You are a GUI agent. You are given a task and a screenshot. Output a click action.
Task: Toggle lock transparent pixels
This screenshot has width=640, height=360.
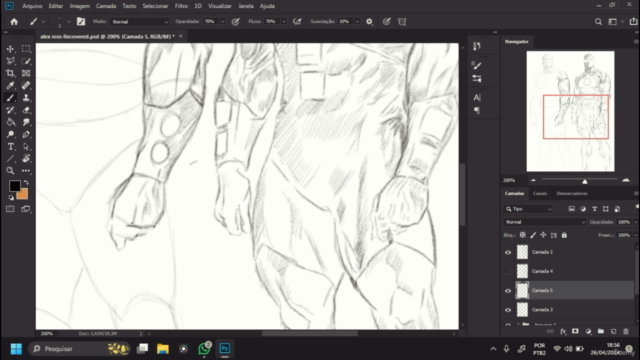[522, 235]
